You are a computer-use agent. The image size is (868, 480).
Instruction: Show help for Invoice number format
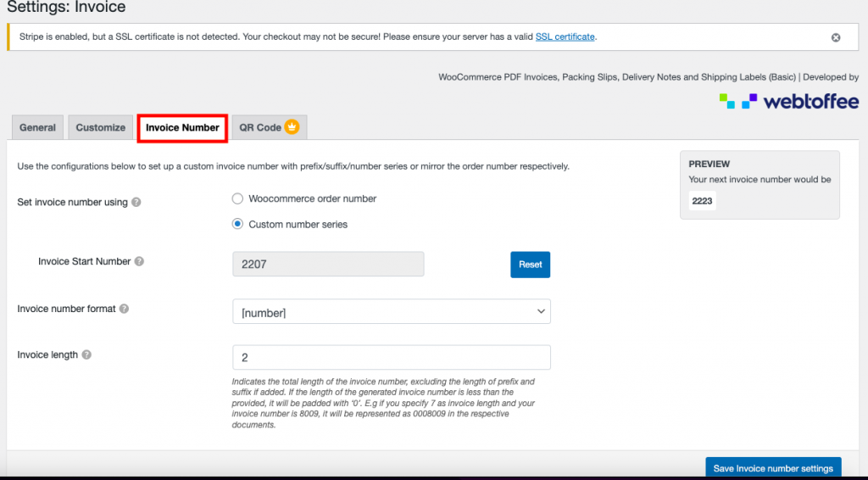click(x=124, y=309)
